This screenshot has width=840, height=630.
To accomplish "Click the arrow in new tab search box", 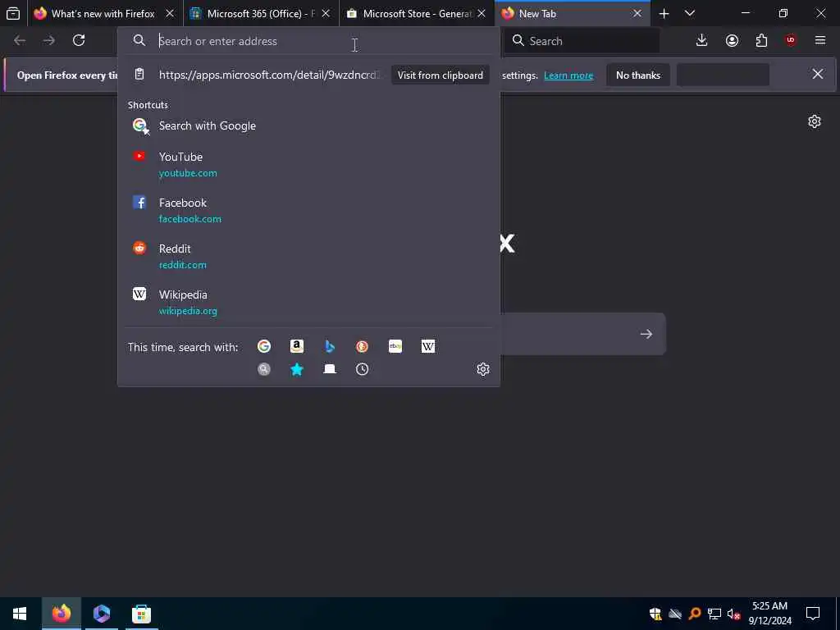I will (646, 334).
